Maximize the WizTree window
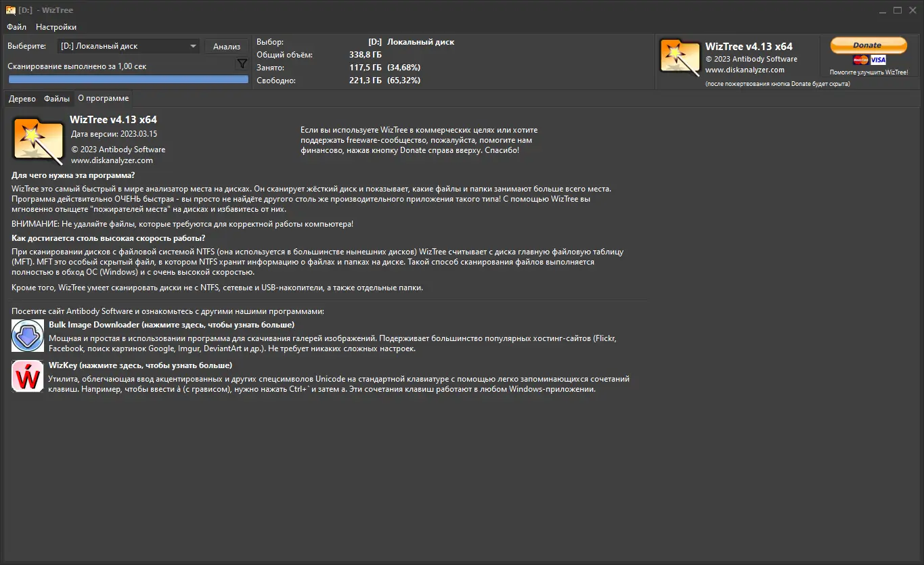The width and height of the screenshot is (924, 565). (x=898, y=10)
